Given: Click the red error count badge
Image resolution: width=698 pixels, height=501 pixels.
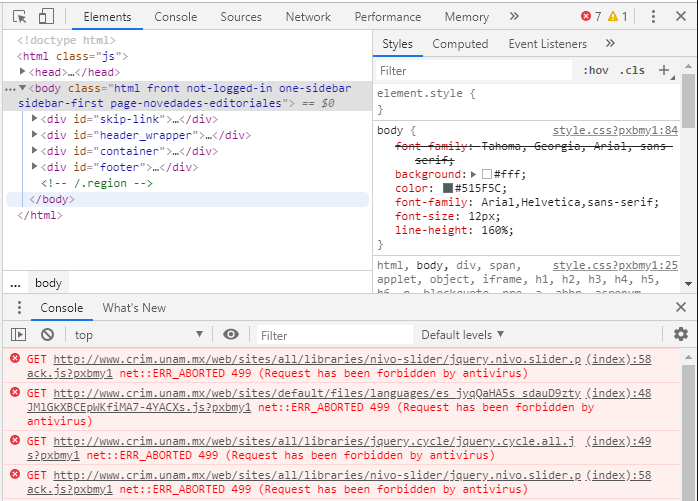Looking at the screenshot, I should tap(591, 17).
